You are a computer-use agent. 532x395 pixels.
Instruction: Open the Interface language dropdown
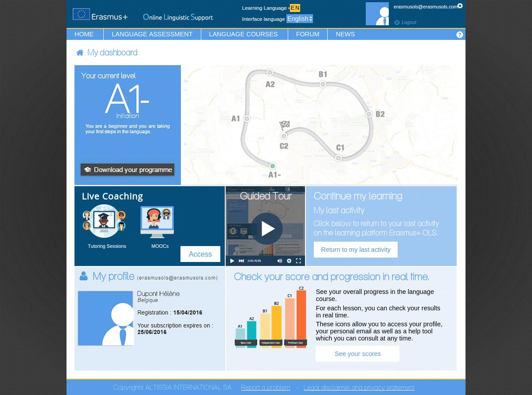point(300,19)
